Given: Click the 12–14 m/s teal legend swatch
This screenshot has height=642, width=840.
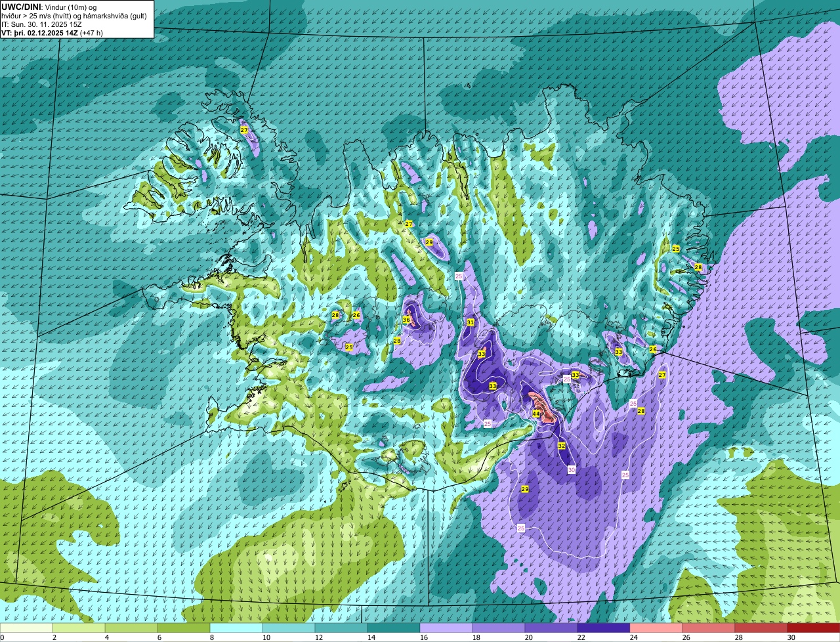Looking at the screenshot, I should pyautogui.click(x=341, y=628).
